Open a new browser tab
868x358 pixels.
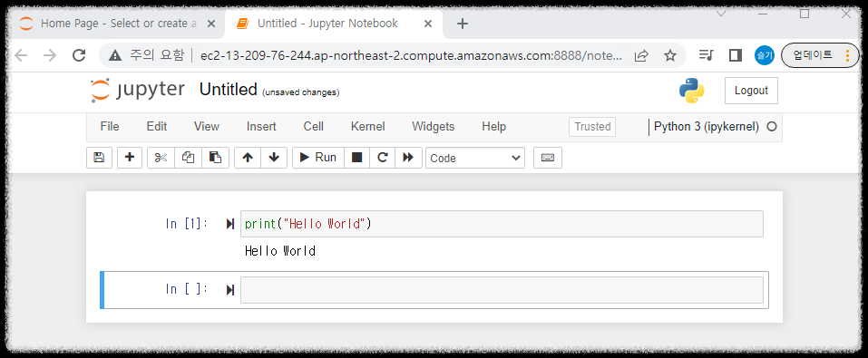(x=463, y=24)
